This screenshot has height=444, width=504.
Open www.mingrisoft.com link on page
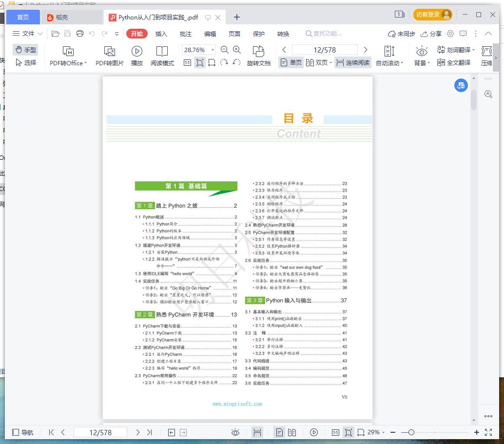click(237, 404)
